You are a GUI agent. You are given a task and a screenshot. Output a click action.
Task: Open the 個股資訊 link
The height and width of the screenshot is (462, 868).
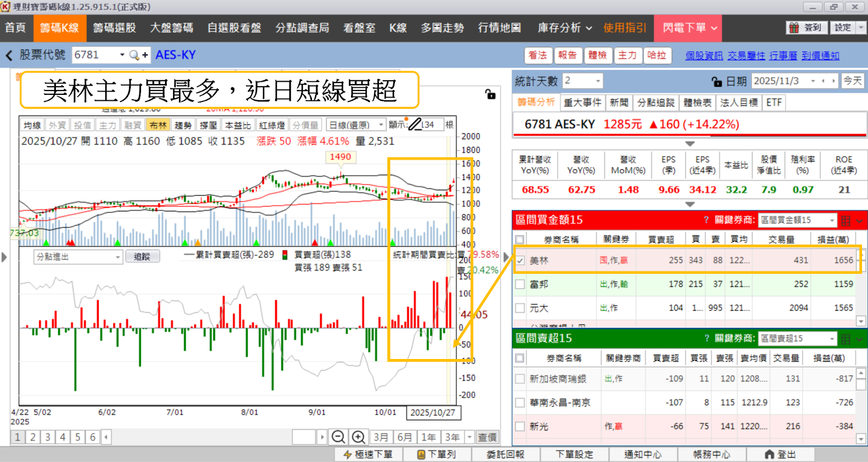tap(704, 56)
